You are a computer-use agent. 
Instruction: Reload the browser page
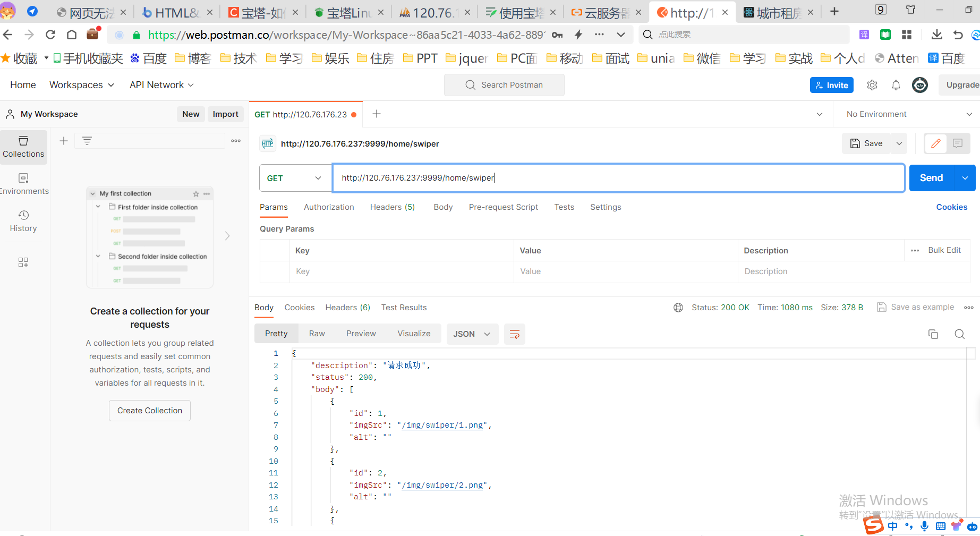(50, 35)
